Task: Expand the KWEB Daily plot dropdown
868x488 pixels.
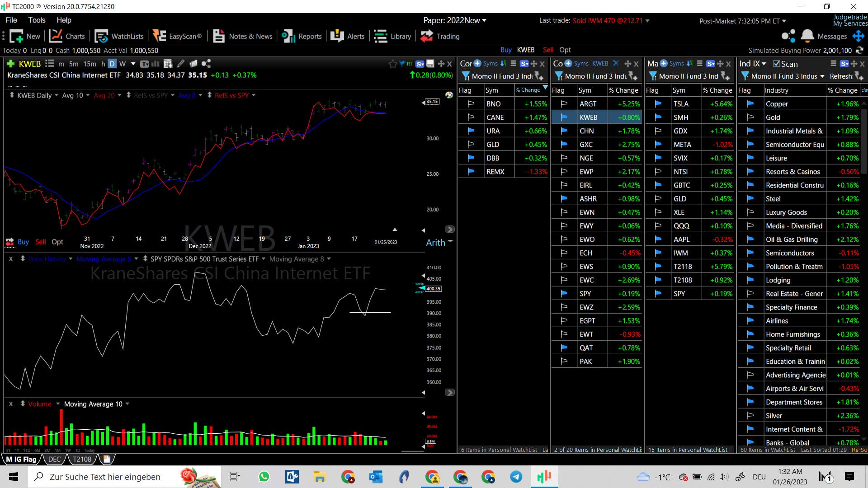Action: point(57,95)
